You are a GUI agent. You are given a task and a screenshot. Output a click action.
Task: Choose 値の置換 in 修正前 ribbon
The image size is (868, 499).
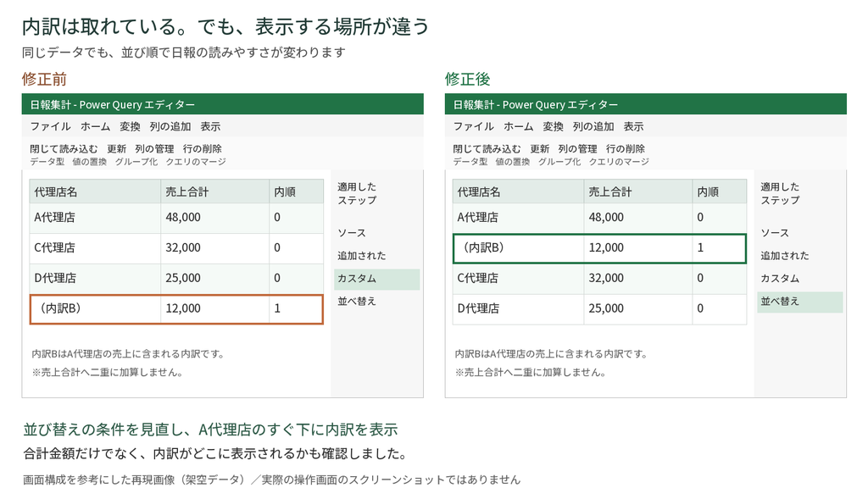click(x=89, y=162)
